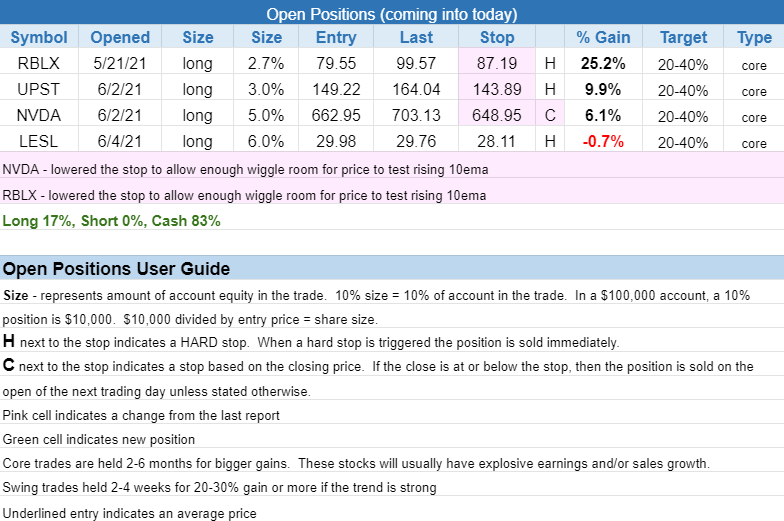Click the Open Positions title bar
The height and width of the screenshot is (521, 784).
[x=392, y=14]
